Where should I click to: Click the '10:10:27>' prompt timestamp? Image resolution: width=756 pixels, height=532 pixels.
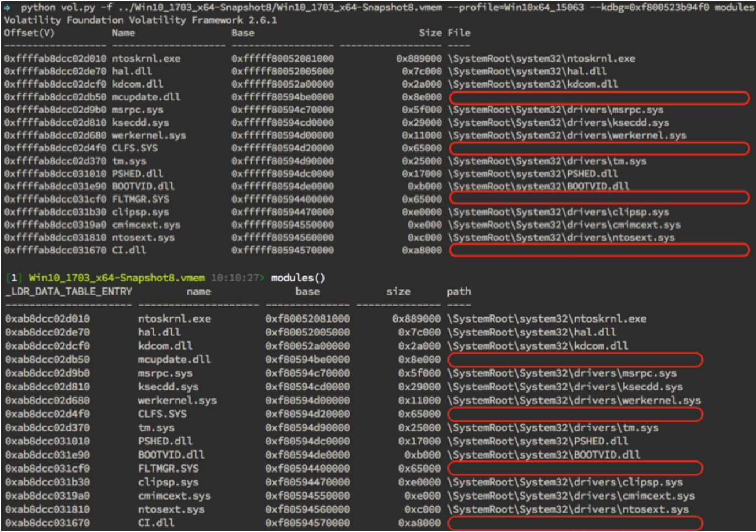click(237, 278)
